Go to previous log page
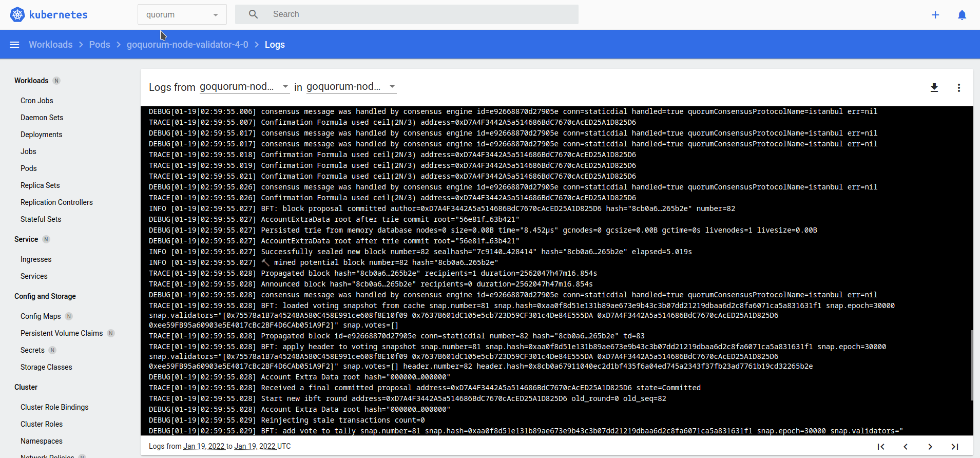The image size is (980, 458). (x=906, y=447)
